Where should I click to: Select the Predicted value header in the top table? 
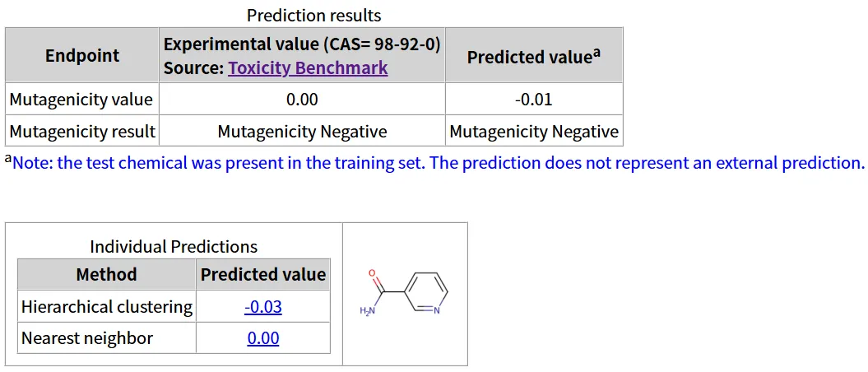pyautogui.click(x=534, y=55)
